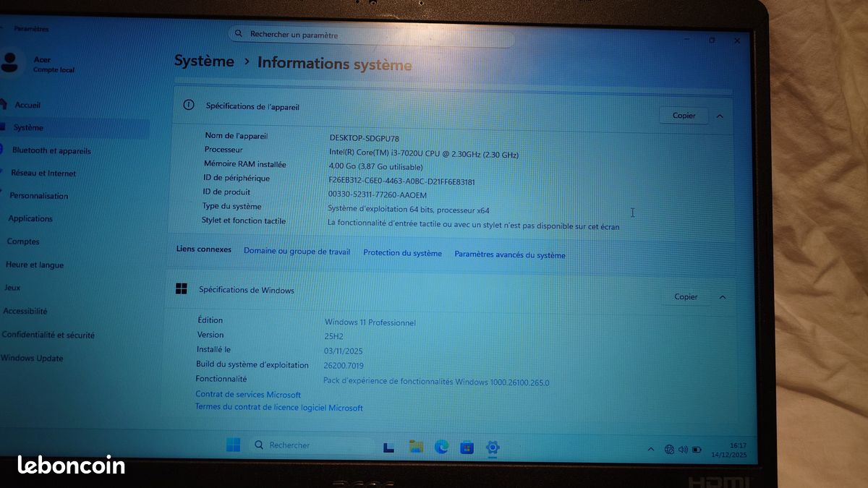Click the install date 03/11/2025
Screen dimensions: 868x488
tap(344, 351)
